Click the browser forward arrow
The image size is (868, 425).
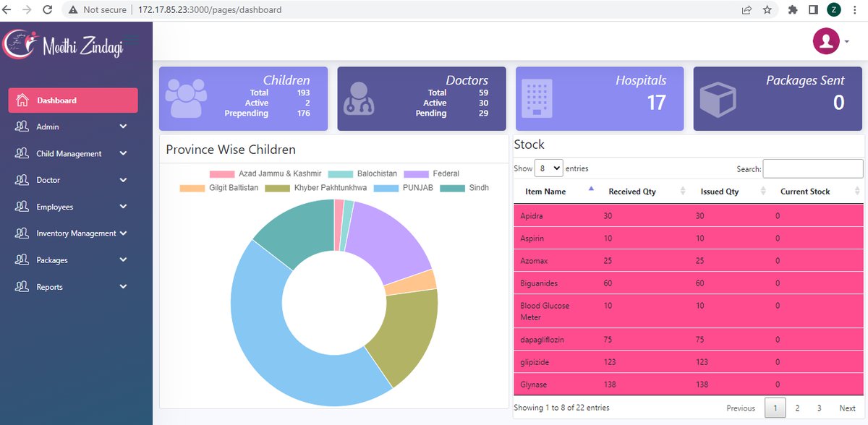(27, 10)
